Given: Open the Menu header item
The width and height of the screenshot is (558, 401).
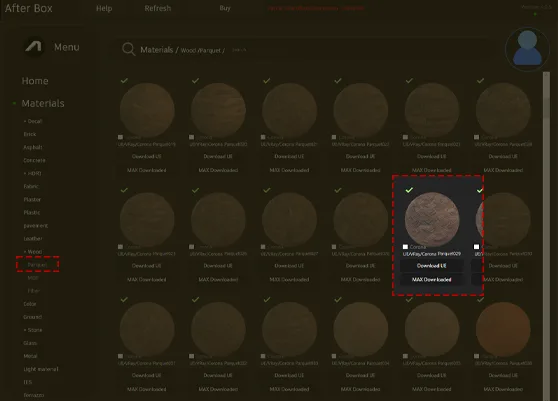Looking at the screenshot, I should point(67,47).
